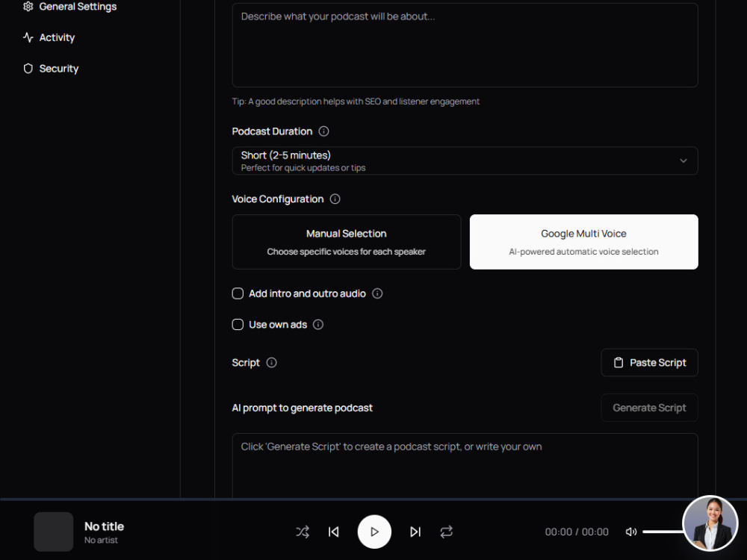Open the Activity sidebar item
The height and width of the screenshot is (560, 747).
49,37
